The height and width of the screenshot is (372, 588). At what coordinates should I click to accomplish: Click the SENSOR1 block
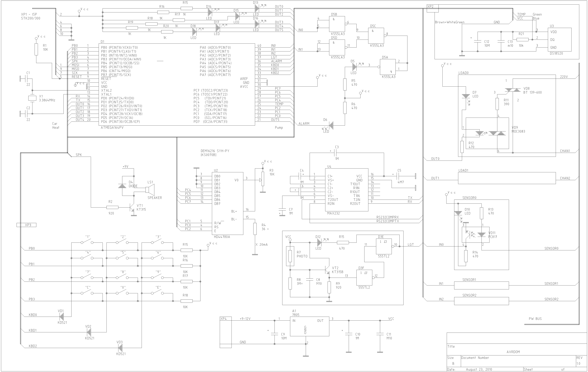(482, 285)
